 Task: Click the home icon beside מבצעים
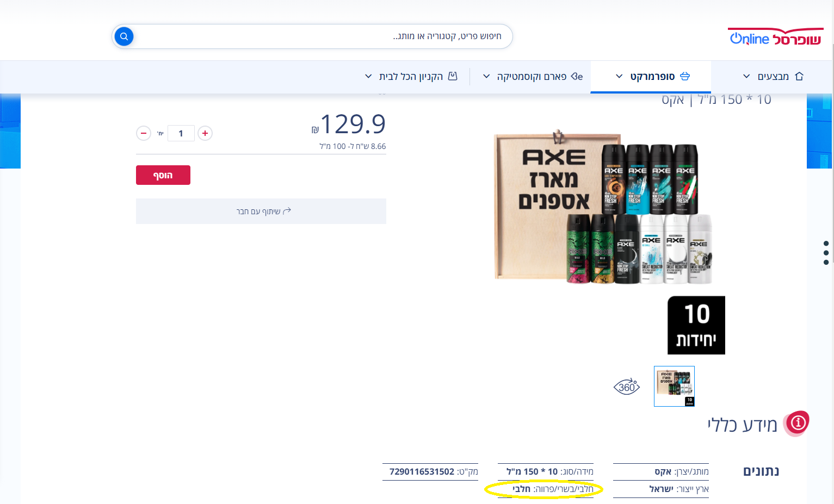[799, 76]
